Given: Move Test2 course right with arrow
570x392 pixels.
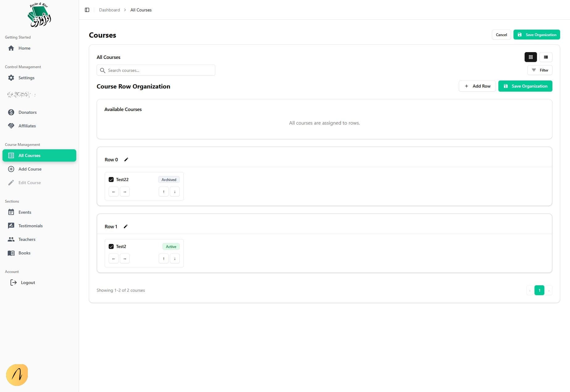Looking at the screenshot, I should coord(125,259).
